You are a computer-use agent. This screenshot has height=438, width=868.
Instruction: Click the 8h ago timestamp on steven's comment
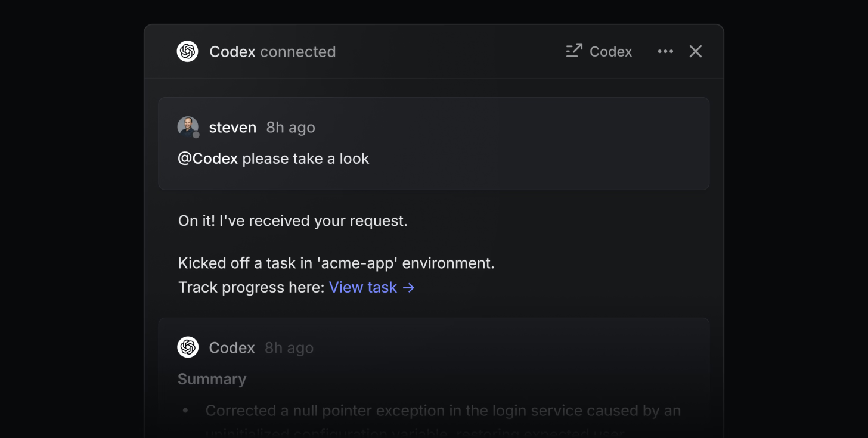290,128
